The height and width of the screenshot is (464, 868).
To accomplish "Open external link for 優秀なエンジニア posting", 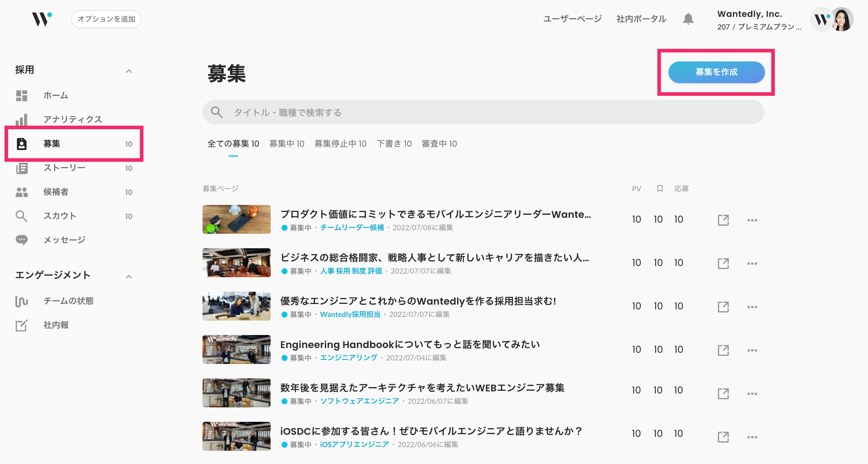I will pos(723,307).
